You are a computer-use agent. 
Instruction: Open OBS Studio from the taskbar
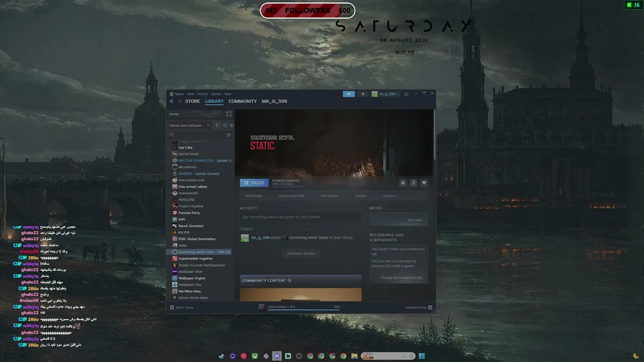click(x=299, y=356)
